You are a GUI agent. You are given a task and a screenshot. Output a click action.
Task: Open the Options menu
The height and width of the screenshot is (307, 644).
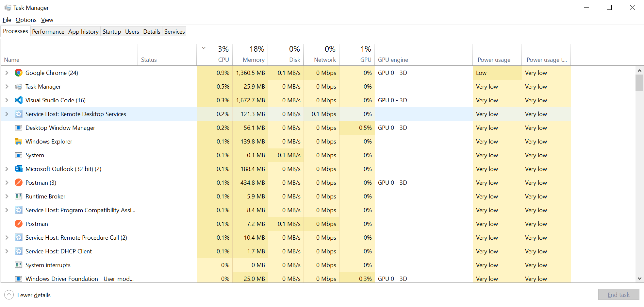click(x=26, y=20)
